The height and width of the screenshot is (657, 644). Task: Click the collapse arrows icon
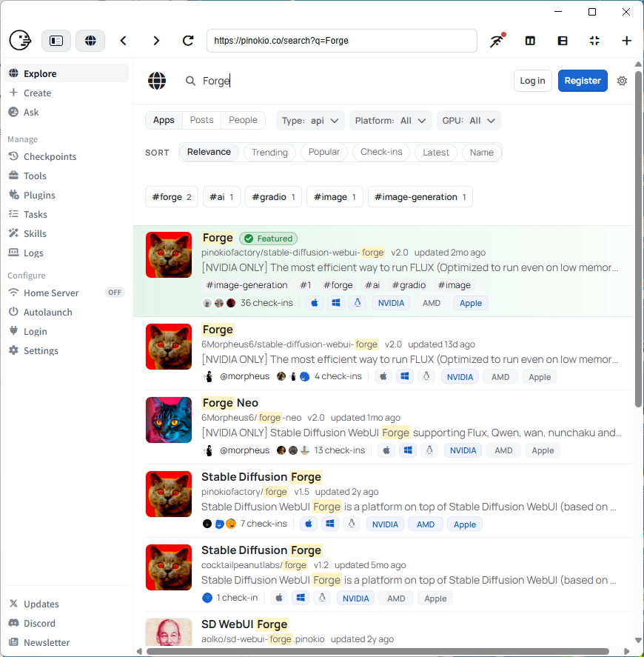click(594, 41)
